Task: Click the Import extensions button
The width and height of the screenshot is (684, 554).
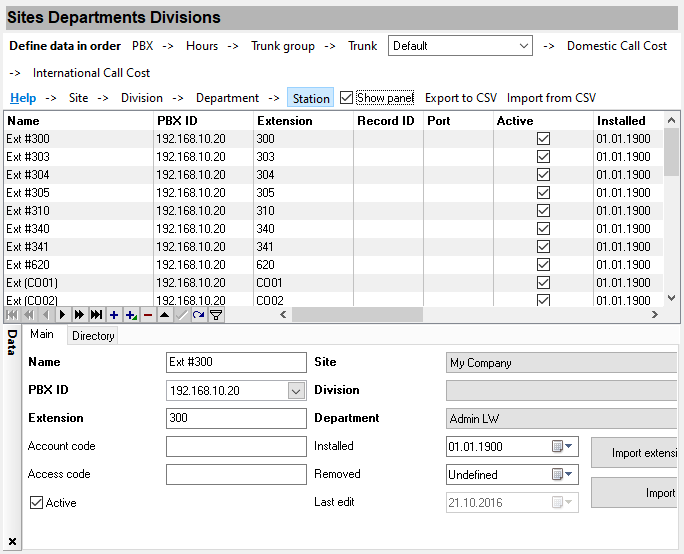Action: [x=634, y=453]
